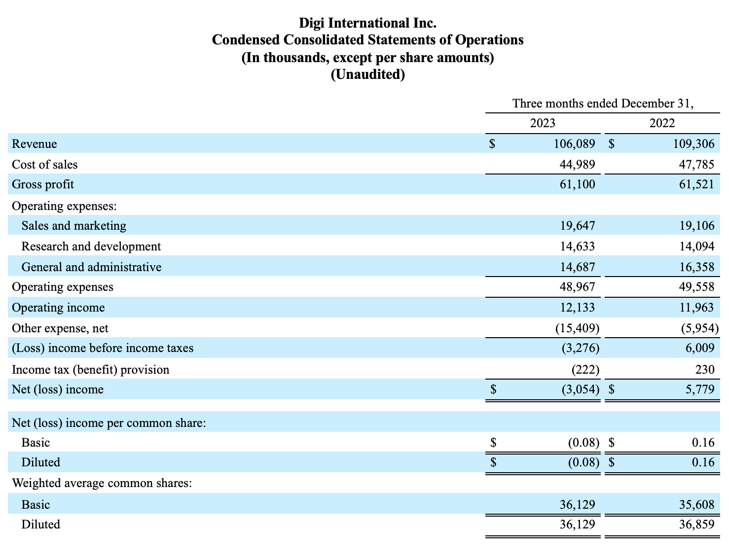Select diluted weighted shares value 36,859
Viewport: 729px width, 560px height.
coord(697,525)
